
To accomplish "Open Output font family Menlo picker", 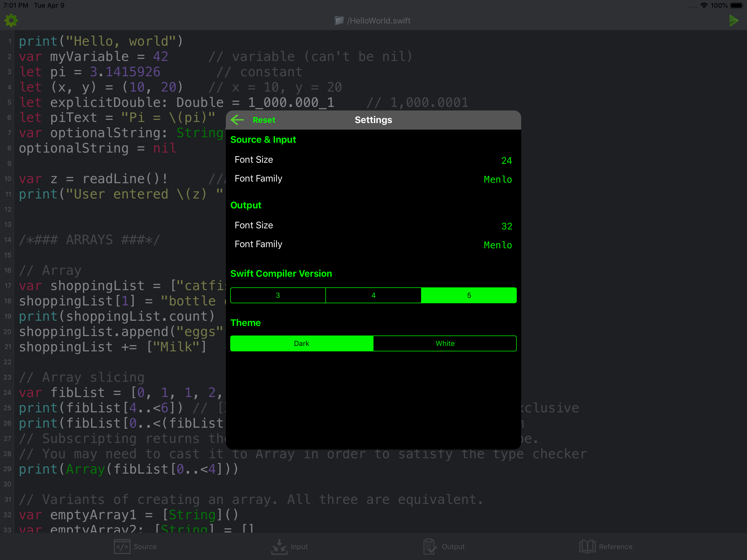I will [x=497, y=245].
